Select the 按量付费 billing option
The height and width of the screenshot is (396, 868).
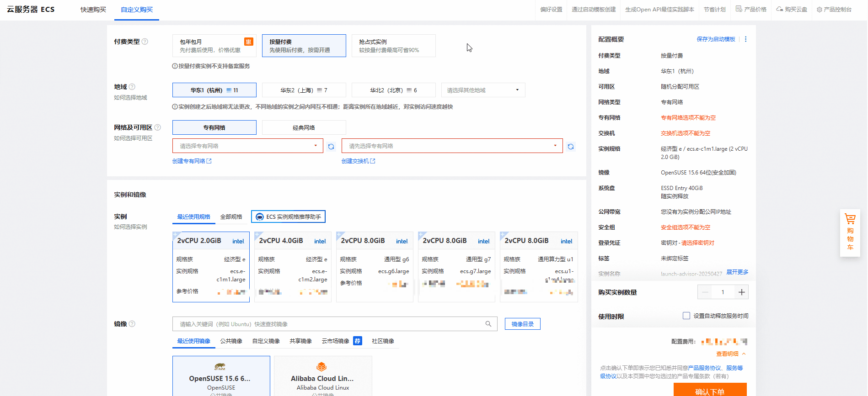click(304, 46)
